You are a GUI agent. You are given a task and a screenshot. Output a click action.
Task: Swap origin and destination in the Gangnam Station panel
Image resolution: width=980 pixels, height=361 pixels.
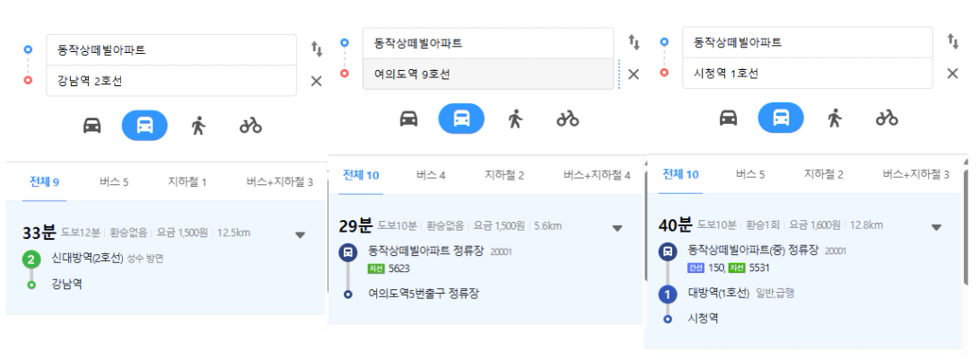(317, 48)
